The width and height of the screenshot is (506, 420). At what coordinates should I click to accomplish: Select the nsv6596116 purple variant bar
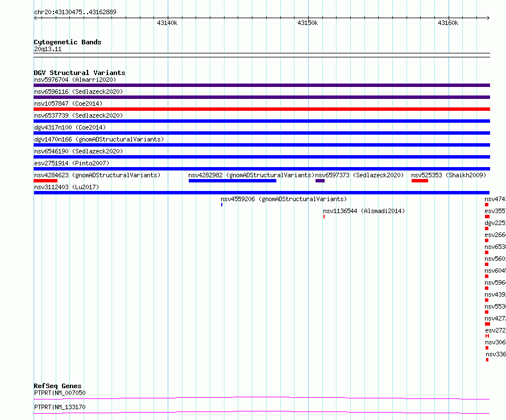pos(262,97)
